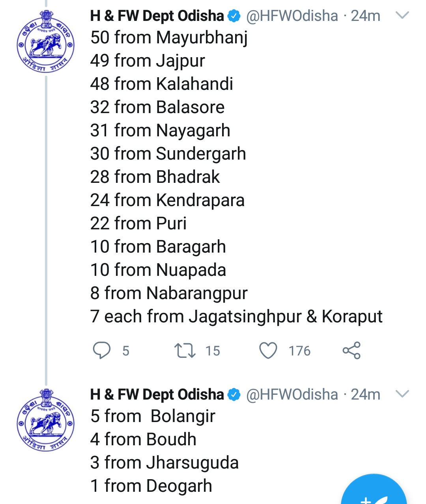Open tweet text starting '50 from Mayurbhanj'
This screenshot has width=426, height=504.
(x=169, y=38)
